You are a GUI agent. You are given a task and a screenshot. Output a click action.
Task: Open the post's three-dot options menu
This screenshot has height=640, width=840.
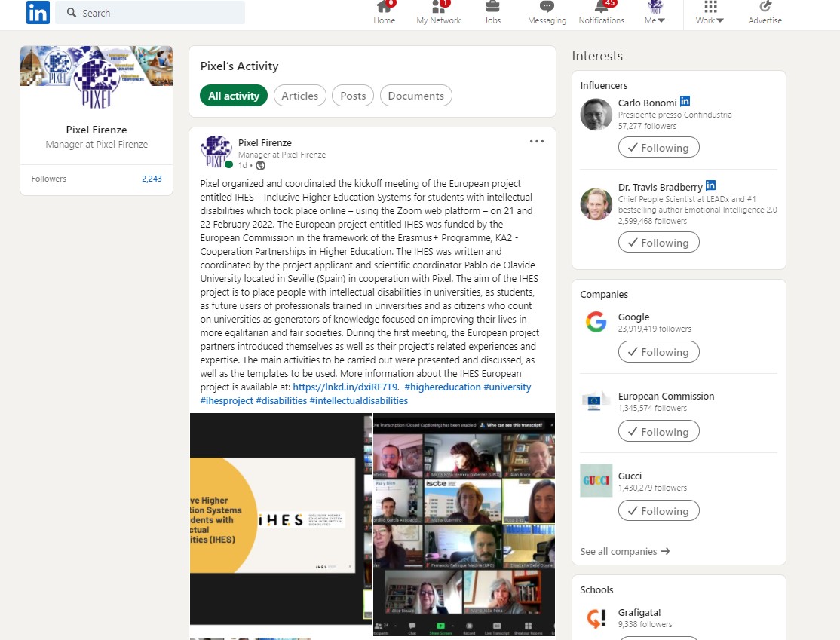536,142
